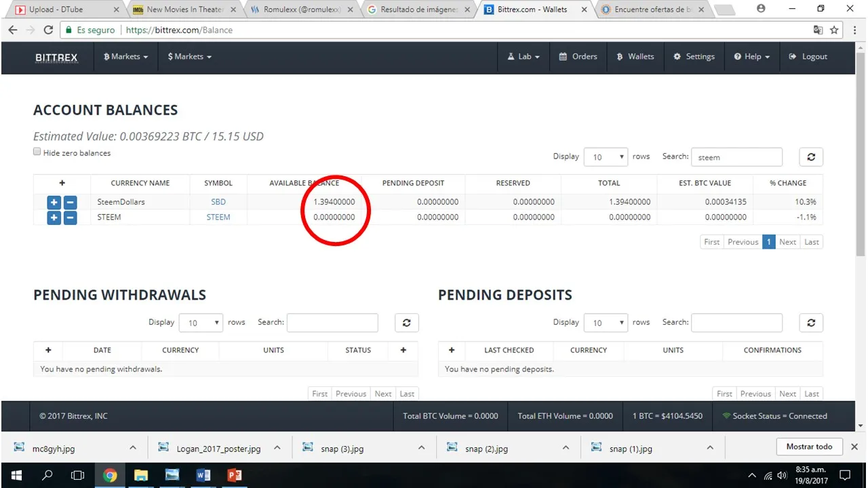Open the Chrome profile icon
This screenshot has height=488, width=868.
(761, 9)
